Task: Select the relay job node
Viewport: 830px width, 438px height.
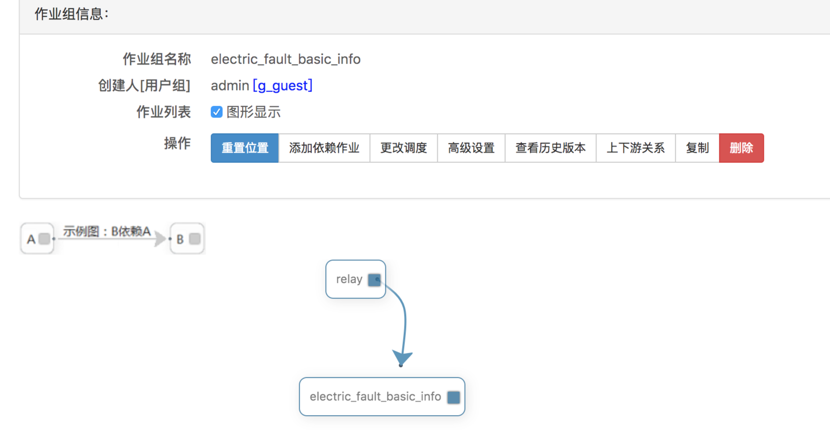Action: (x=356, y=279)
